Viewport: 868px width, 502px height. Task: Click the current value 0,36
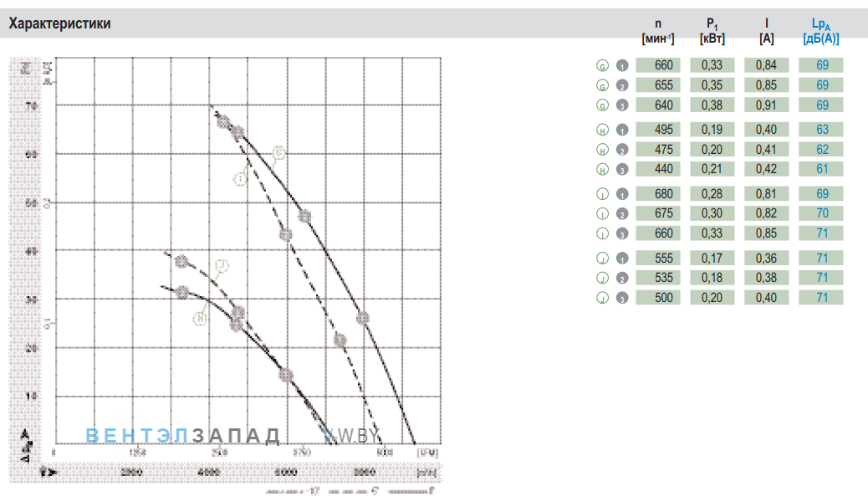[766, 259]
